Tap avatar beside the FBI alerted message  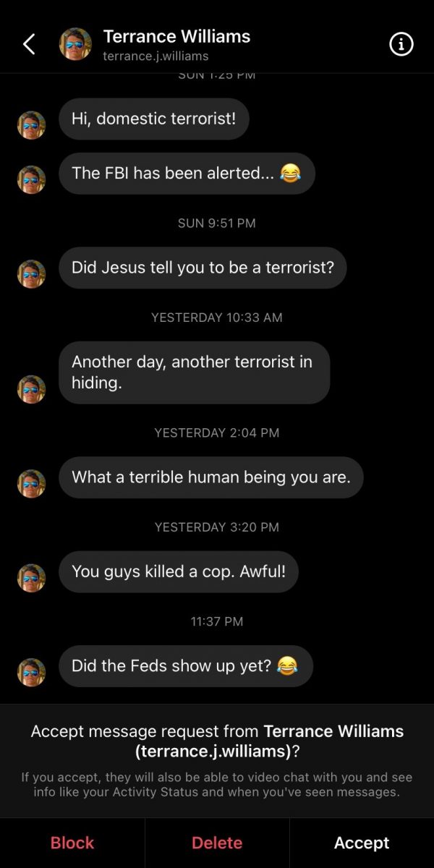click(32, 179)
